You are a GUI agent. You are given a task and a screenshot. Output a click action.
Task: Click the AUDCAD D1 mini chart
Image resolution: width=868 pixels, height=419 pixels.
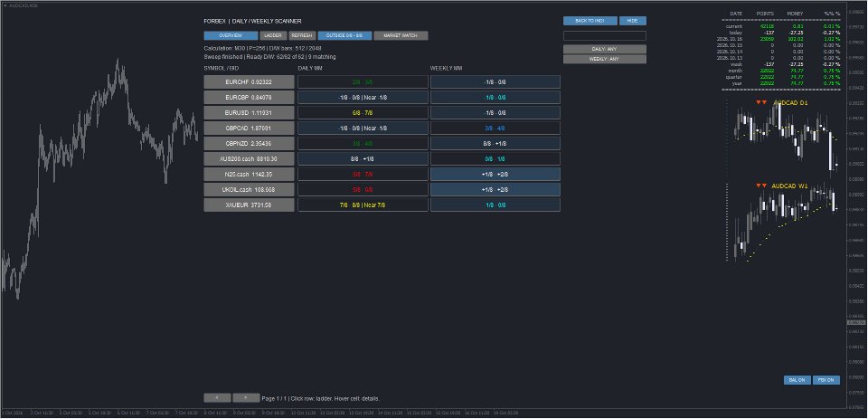click(785, 137)
